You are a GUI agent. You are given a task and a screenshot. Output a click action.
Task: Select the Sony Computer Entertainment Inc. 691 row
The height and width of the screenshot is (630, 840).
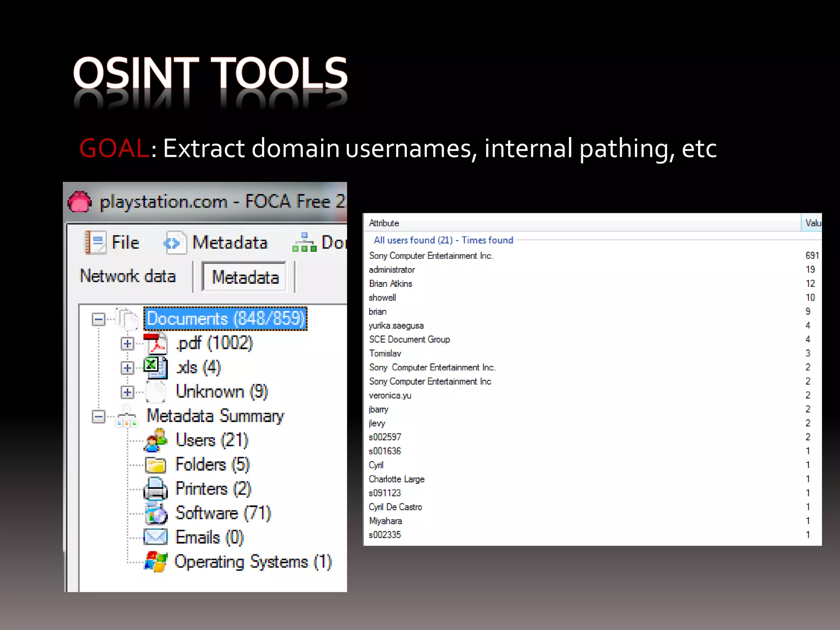click(593, 256)
